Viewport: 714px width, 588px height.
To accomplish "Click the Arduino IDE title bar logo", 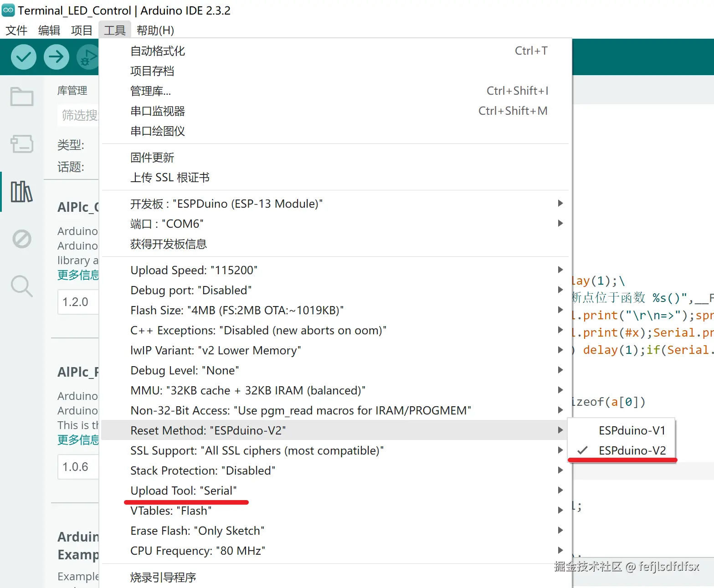I will point(8,10).
